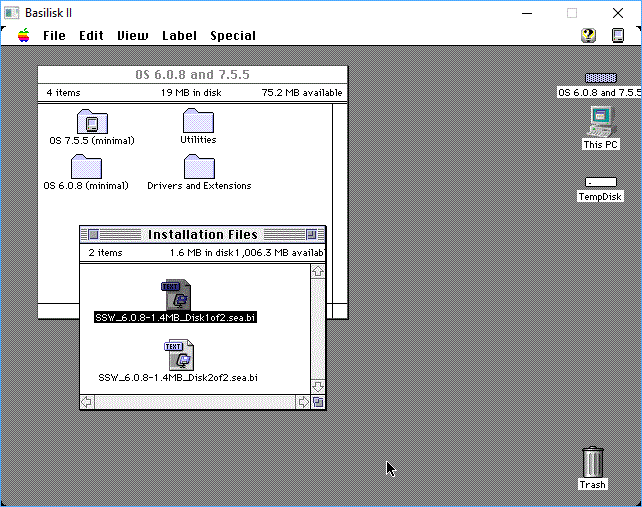The height and width of the screenshot is (507, 642).
Task: Click the Drivers and Extensions folder label
Action: click(199, 186)
